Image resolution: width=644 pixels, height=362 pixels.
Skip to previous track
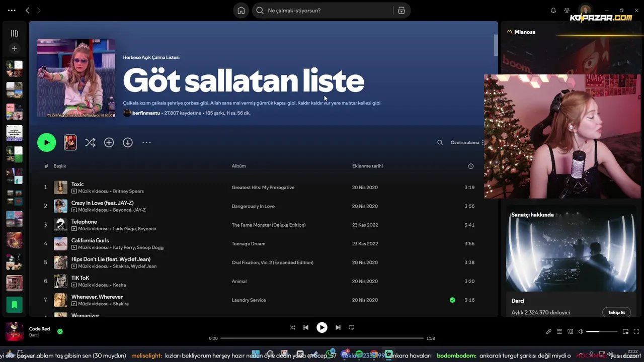coord(306,327)
